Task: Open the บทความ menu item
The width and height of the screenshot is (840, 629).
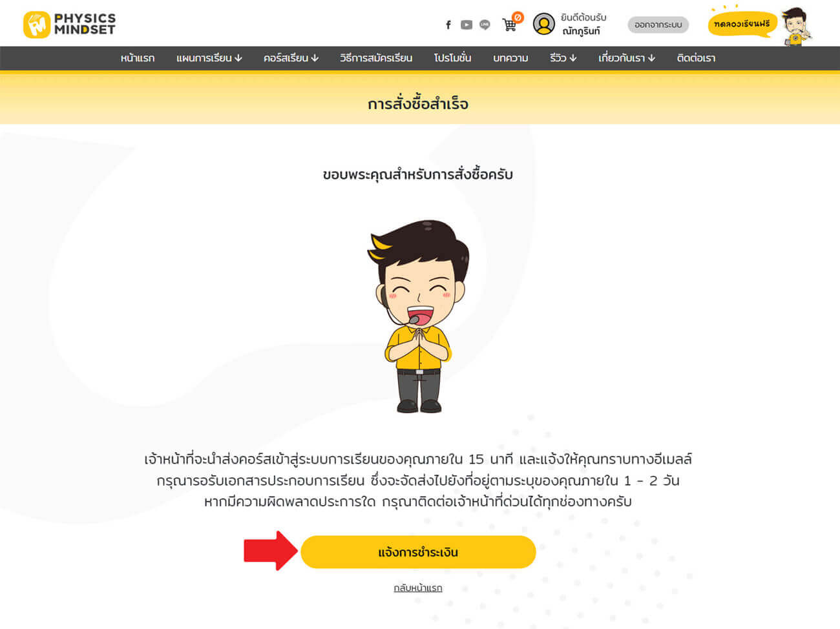Action: (x=510, y=58)
